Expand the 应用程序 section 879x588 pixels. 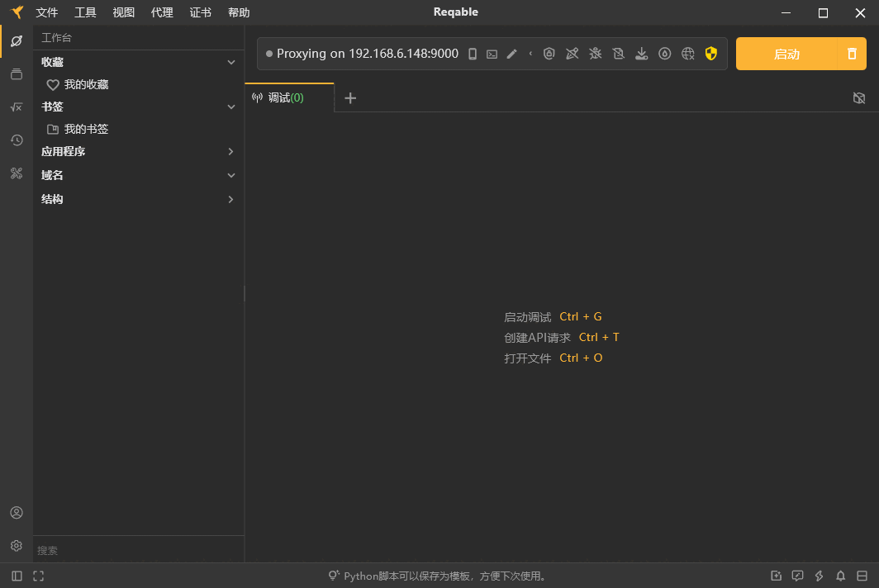(231, 152)
